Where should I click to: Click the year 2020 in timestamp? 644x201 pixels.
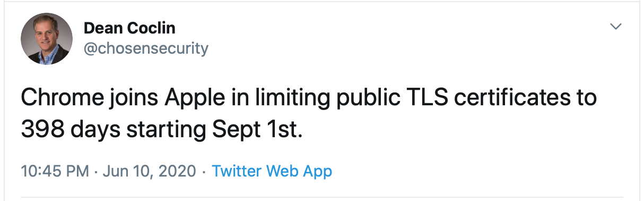tap(179, 171)
